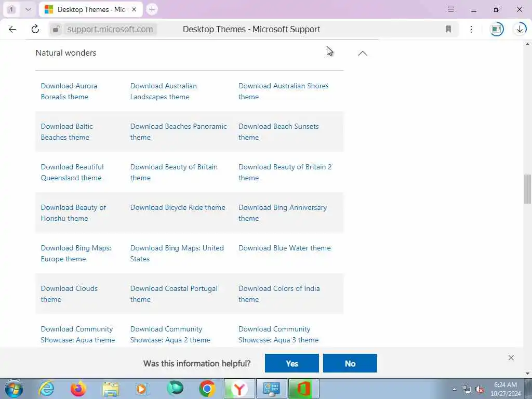Open Community Showcase: Aqua 2 theme link
Image resolution: width=532 pixels, height=399 pixels.
point(170,334)
